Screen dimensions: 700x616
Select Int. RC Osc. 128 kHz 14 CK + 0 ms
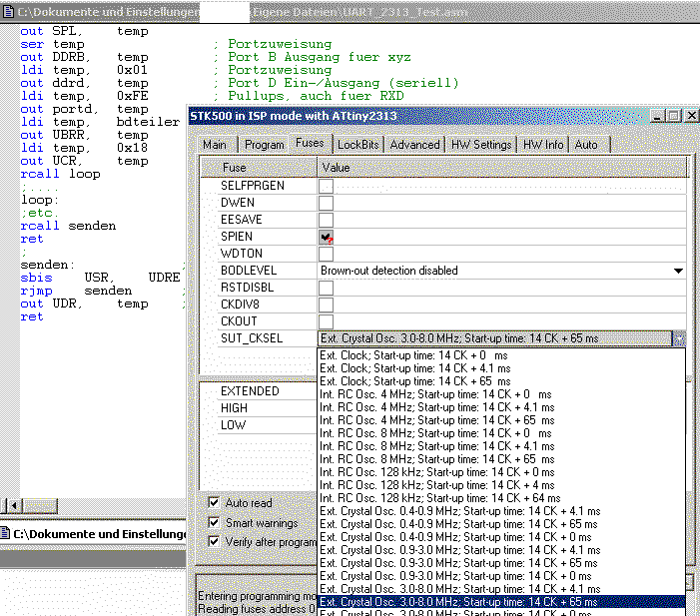(501, 472)
